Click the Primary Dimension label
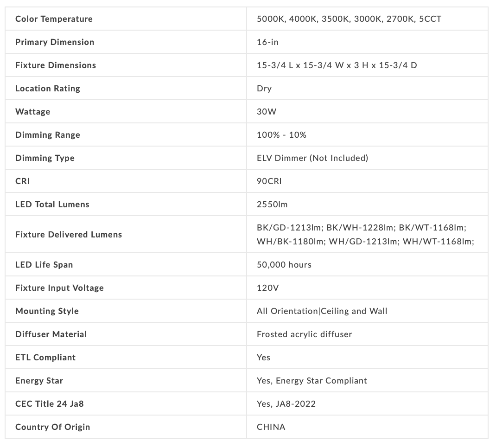Screen dimensions: 496x448 coord(55,42)
